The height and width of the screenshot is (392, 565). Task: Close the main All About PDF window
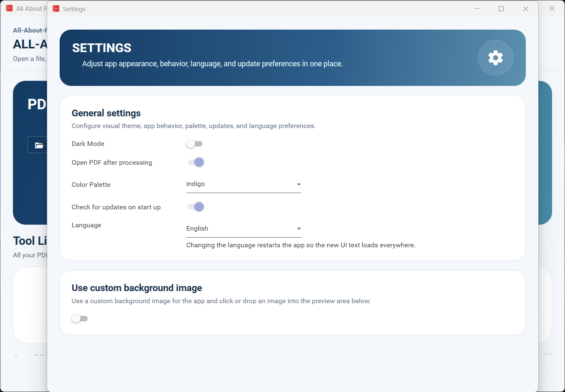552,8
